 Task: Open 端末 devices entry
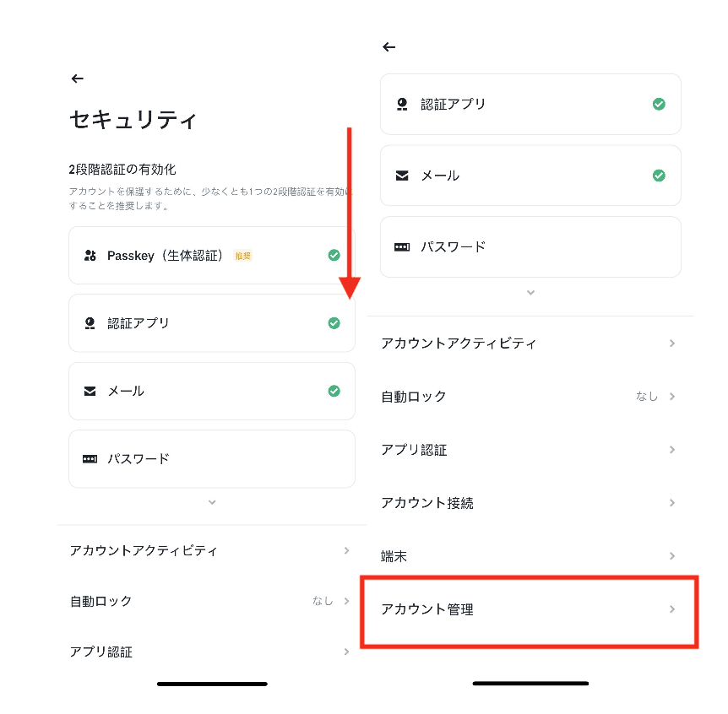(x=529, y=556)
